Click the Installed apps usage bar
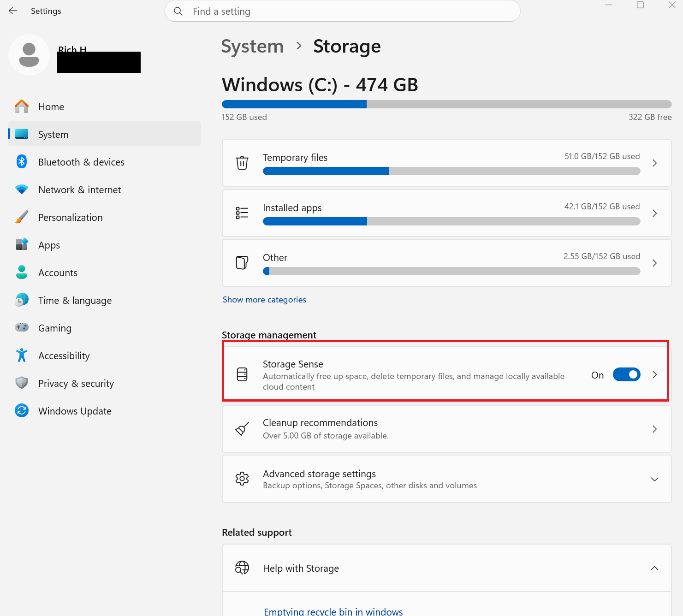 [451, 221]
